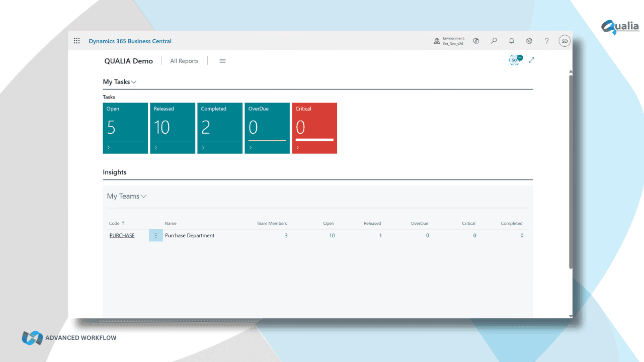Open the hamburger navigation menu icon
644x362 pixels.
point(222,61)
